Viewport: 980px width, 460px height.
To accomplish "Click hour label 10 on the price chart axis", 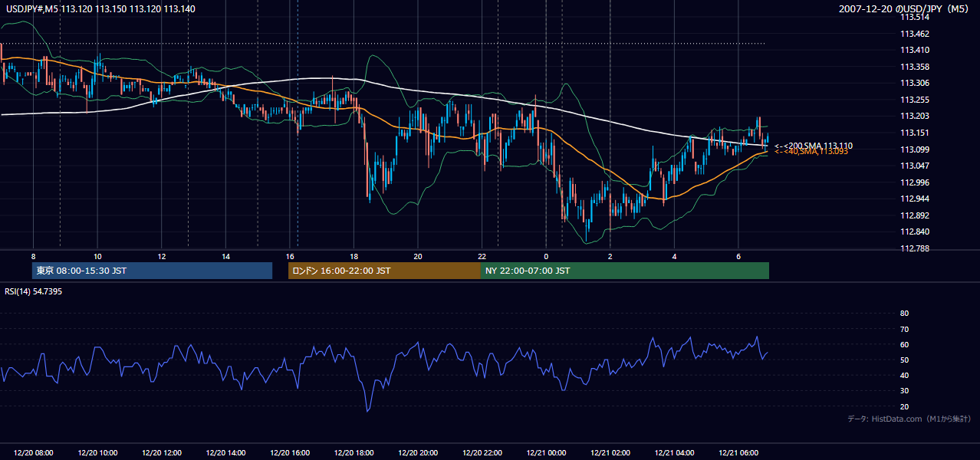I will pyautogui.click(x=97, y=256).
